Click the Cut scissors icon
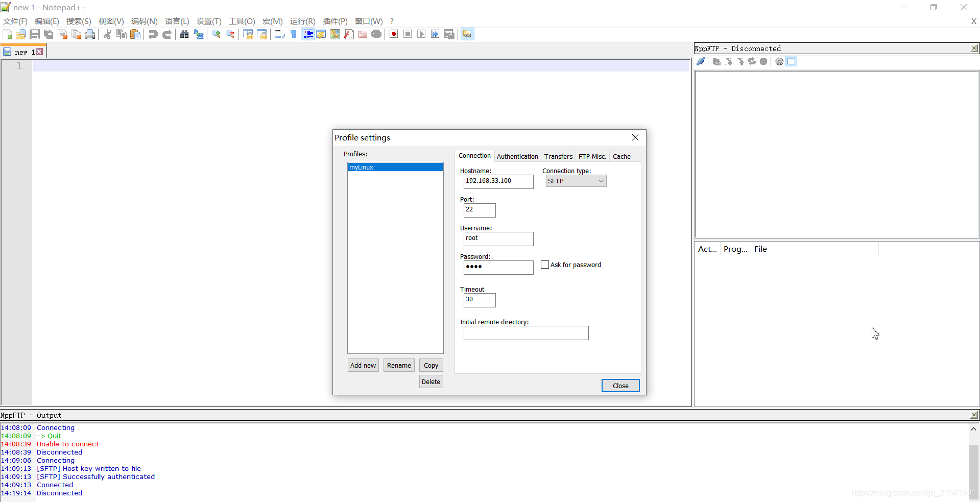 coord(107,34)
